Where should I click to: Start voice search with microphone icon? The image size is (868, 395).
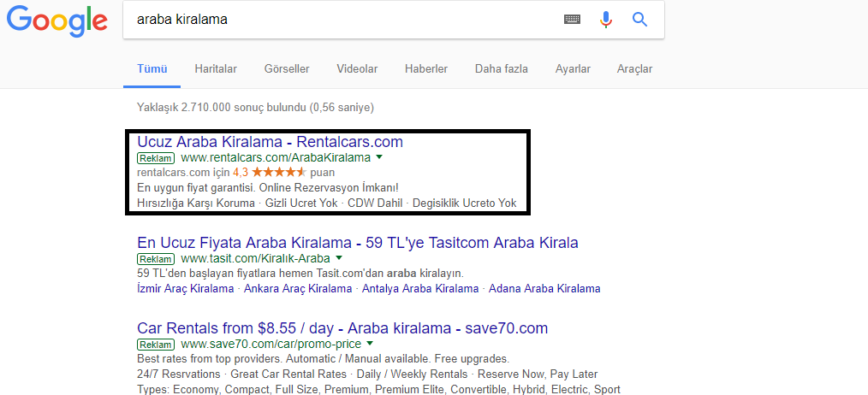click(606, 20)
